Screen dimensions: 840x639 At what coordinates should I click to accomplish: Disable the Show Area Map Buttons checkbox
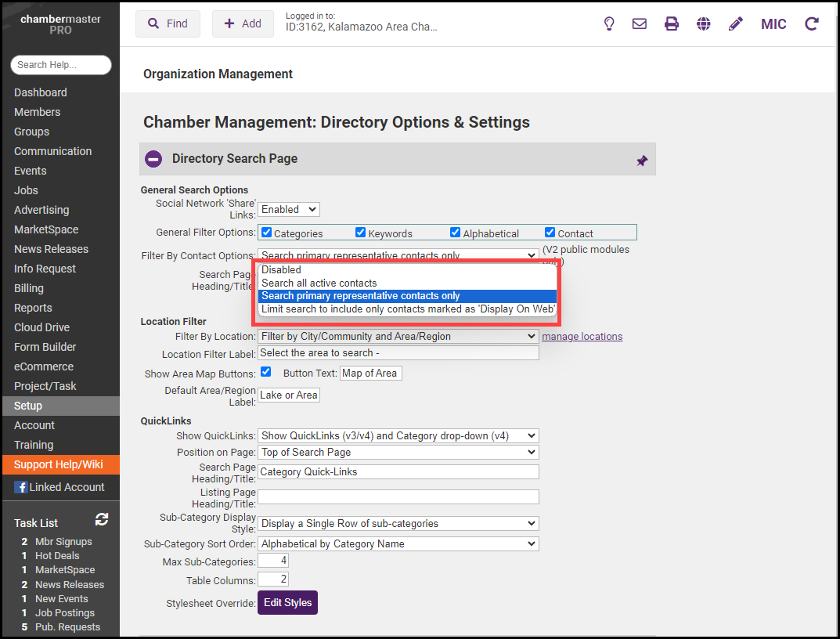pos(265,372)
